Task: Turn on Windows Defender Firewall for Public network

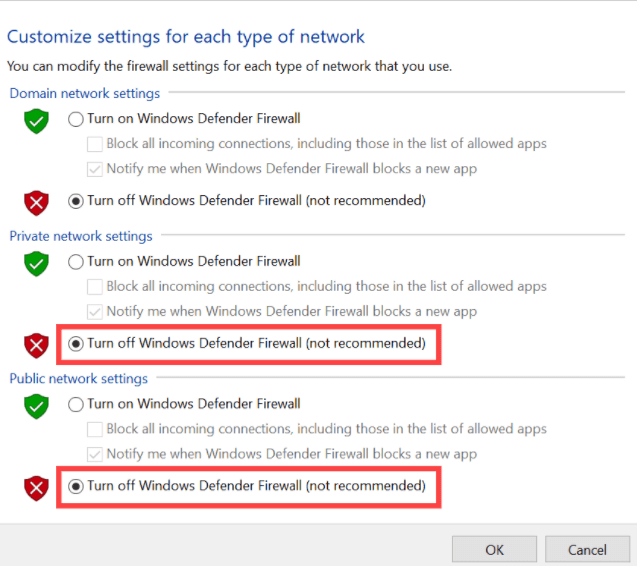Action: [x=76, y=404]
